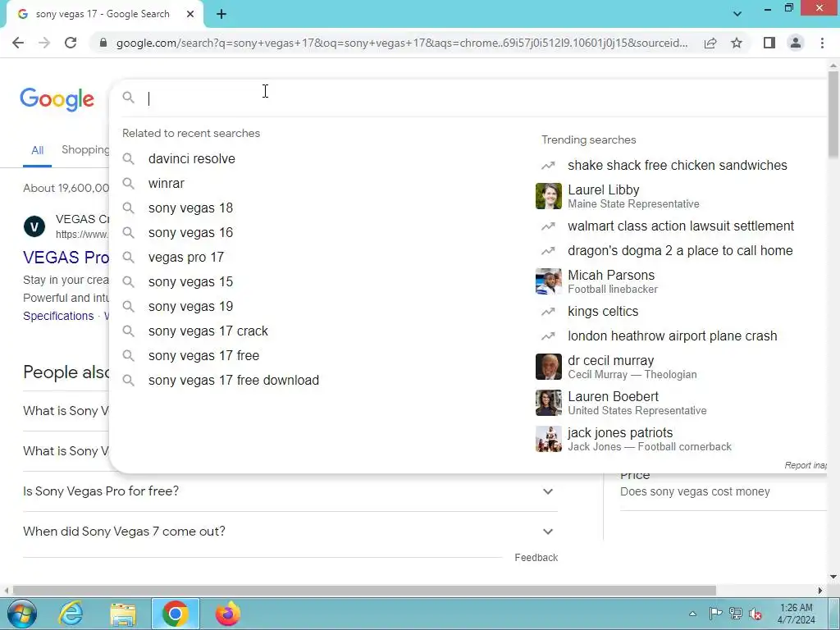Click the muted volume tray icon
The width and height of the screenshot is (840, 630).
pyautogui.click(x=756, y=614)
